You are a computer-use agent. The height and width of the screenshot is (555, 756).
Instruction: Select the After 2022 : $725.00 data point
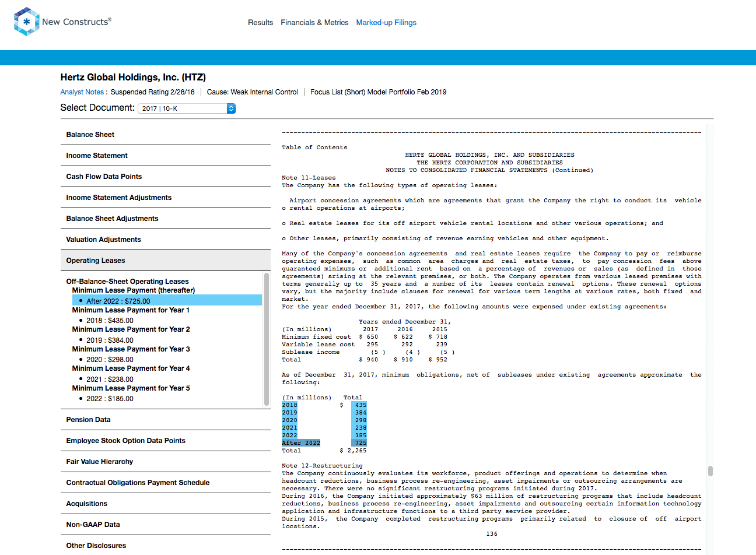(167, 301)
